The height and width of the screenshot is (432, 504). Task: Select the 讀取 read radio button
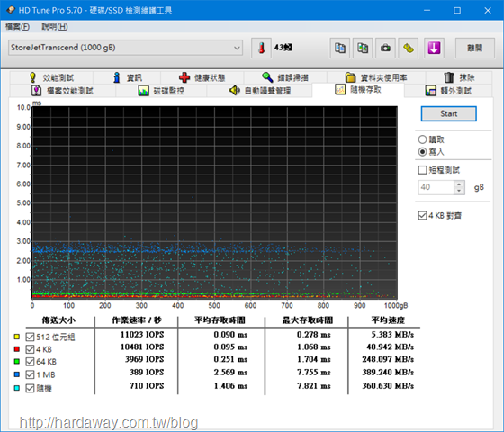tap(422, 139)
